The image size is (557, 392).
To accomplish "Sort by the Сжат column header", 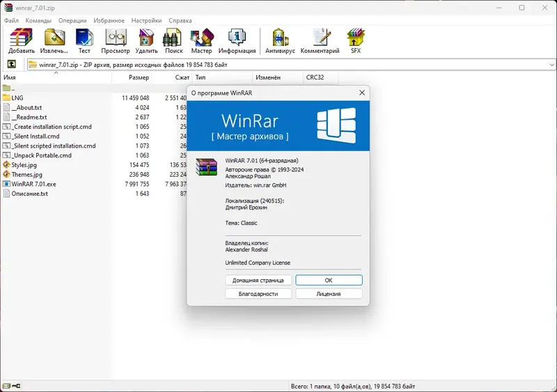I will (172, 77).
